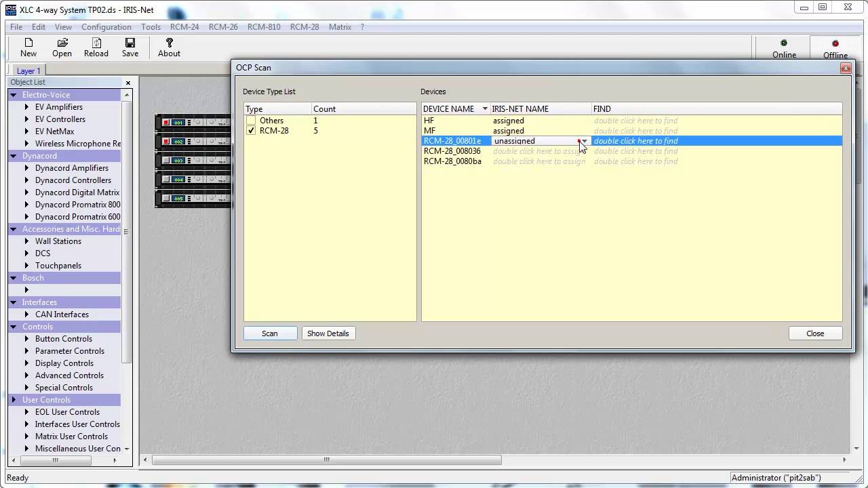
Task: Select device RCM-28_0080ba
Action: pos(452,161)
